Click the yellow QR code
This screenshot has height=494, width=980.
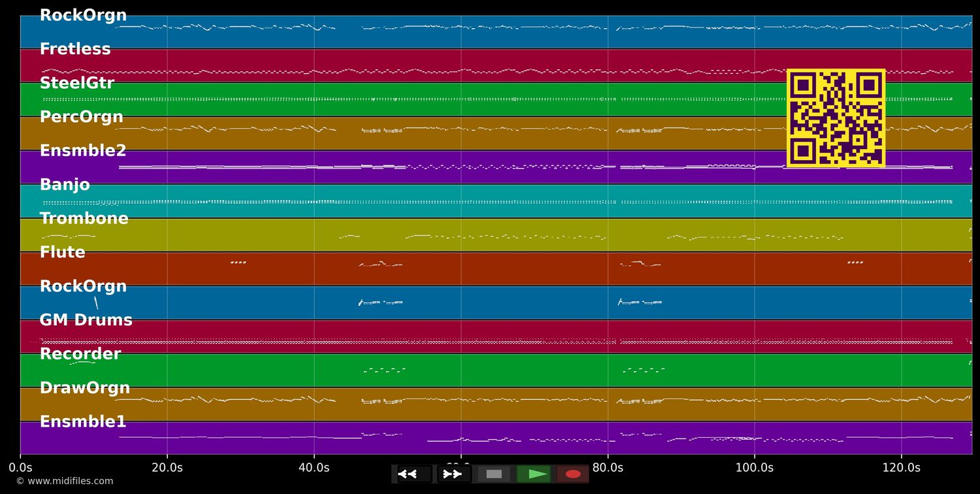click(836, 118)
